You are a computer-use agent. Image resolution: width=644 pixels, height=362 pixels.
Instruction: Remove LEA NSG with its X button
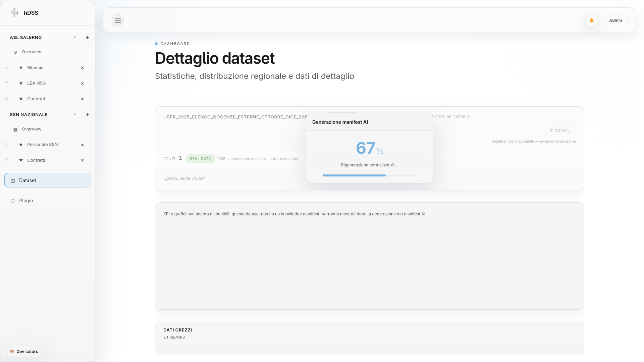[83, 83]
